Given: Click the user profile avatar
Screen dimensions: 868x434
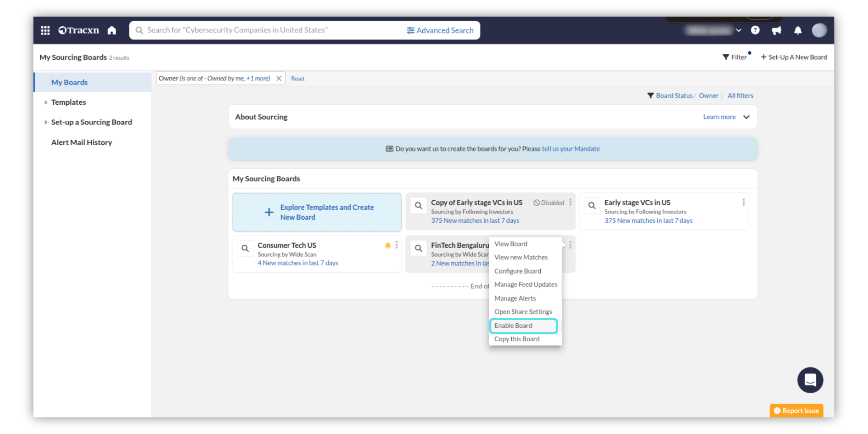Looking at the screenshot, I should pos(819,30).
